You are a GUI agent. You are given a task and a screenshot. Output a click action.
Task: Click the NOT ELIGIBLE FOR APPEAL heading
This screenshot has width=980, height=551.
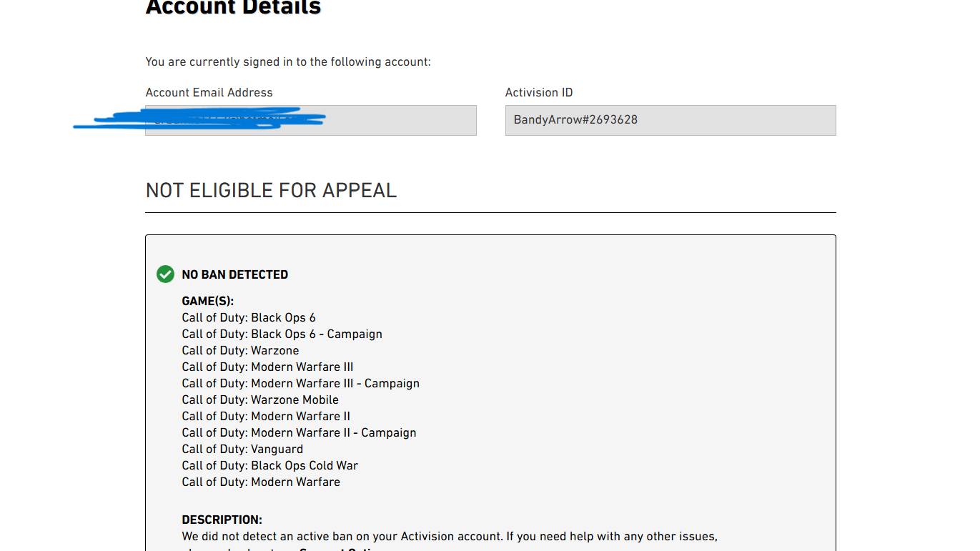coord(271,191)
